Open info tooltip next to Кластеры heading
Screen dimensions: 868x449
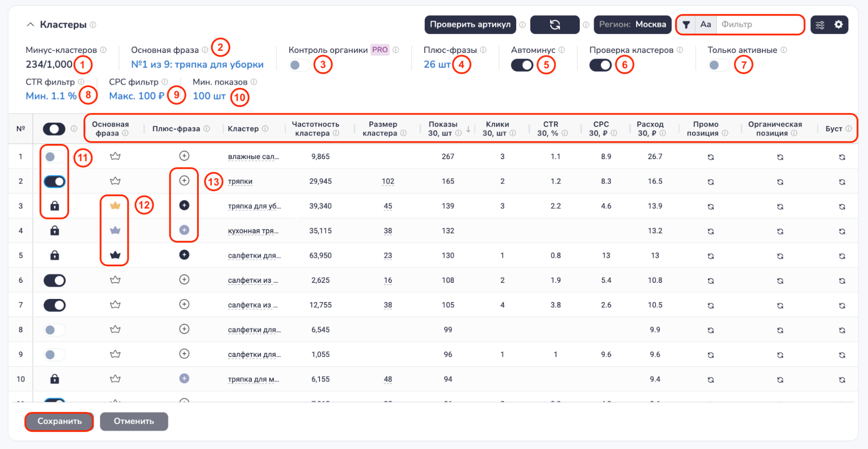coord(93,25)
